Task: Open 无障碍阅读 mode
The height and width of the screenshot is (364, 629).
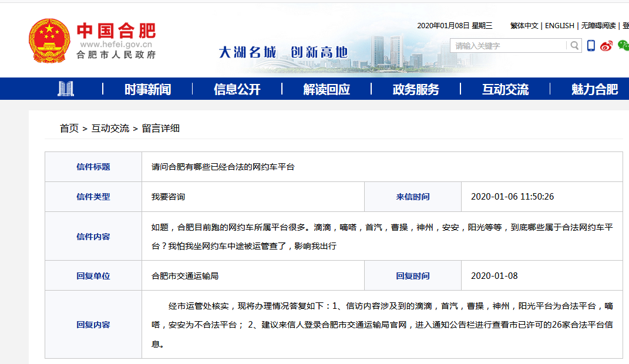Action: pos(598,26)
